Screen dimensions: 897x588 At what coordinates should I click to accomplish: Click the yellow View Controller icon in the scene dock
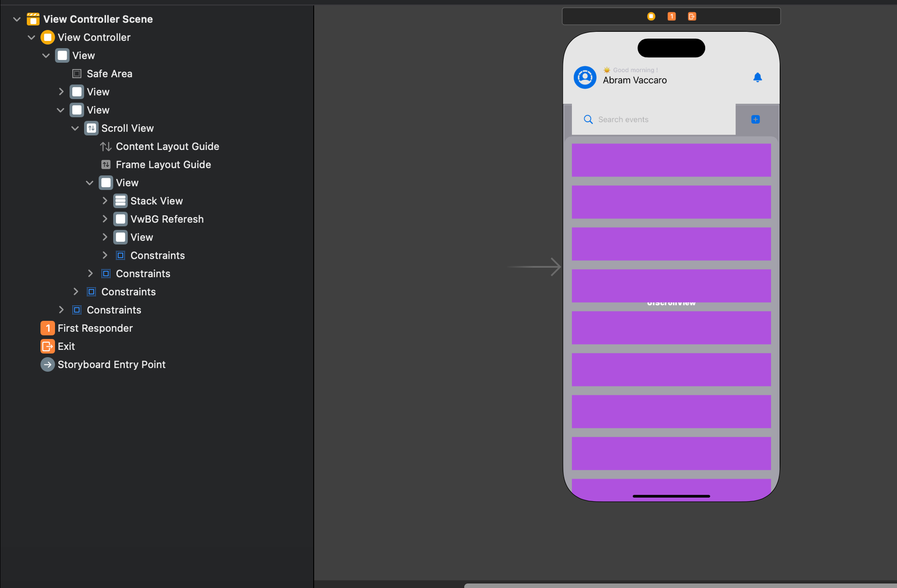651,16
